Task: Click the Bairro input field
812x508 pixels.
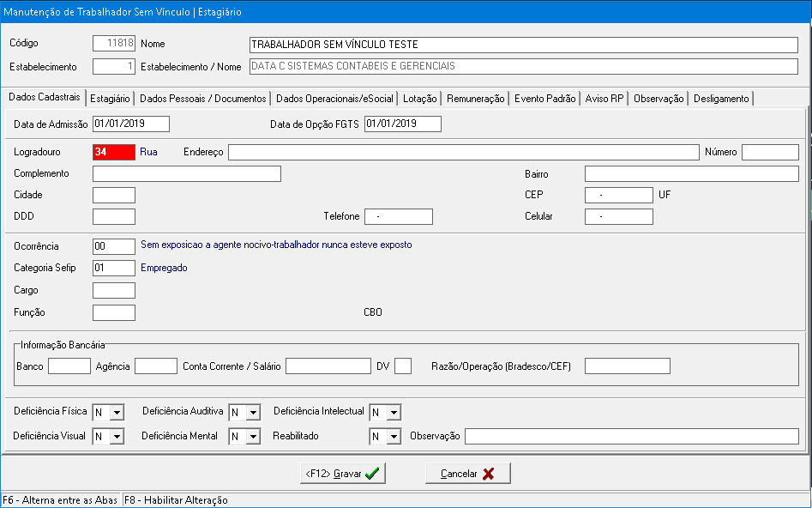Action: pyautogui.click(x=691, y=173)
